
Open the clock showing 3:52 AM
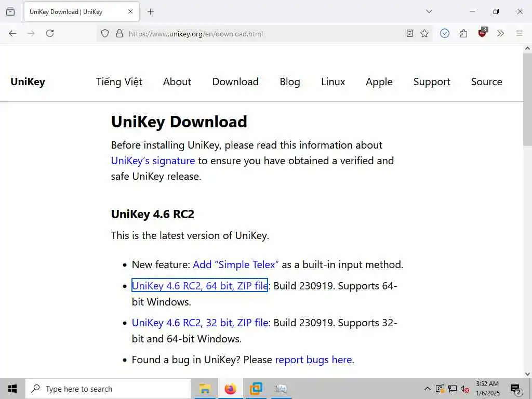487,389
